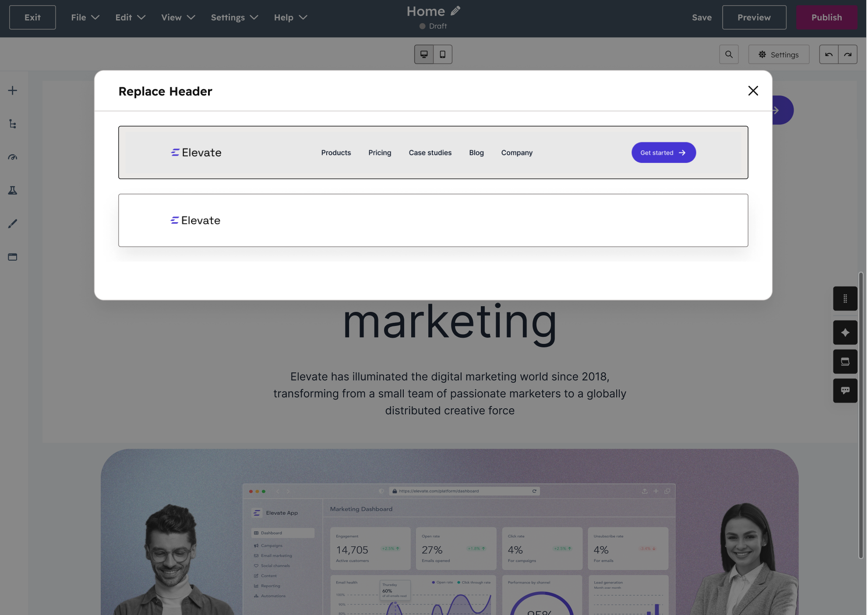
Task: Open the AI sparkle assistant icon
Action: point(845,332)
